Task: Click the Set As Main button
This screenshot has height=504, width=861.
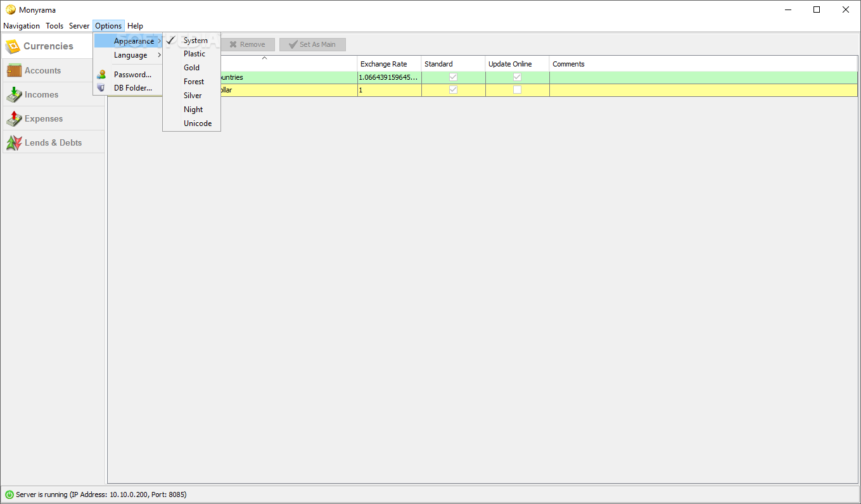Action: [x=312, y=44]
